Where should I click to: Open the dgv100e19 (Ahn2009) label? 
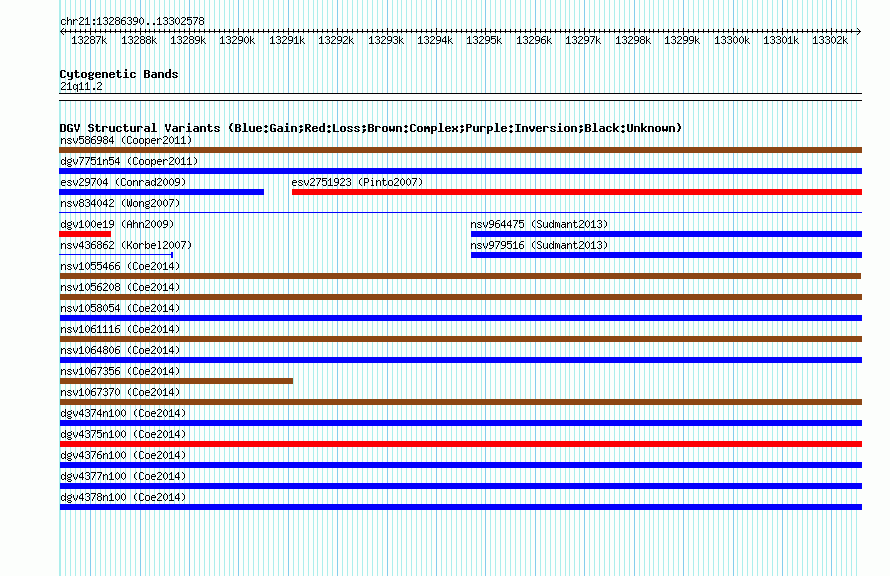point(117,224)
